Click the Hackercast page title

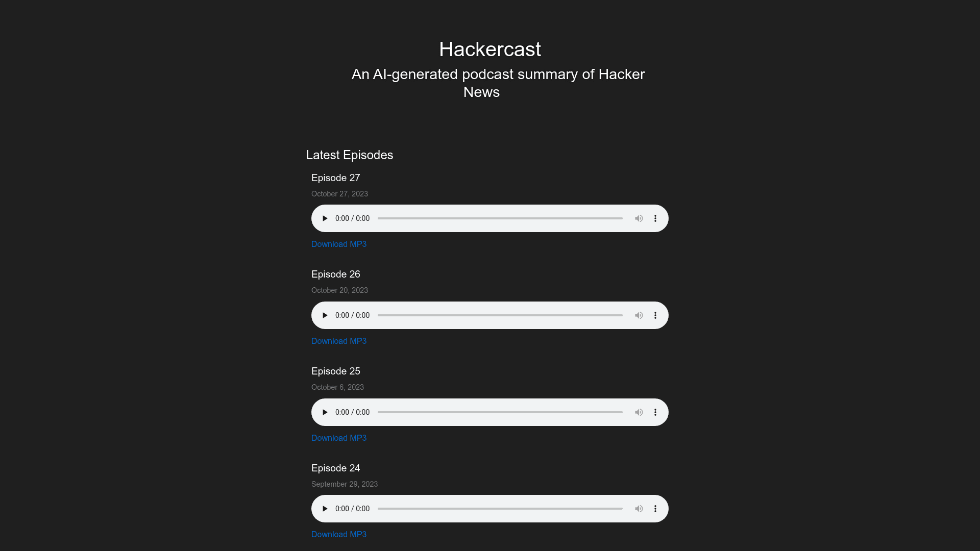(489, 49)
